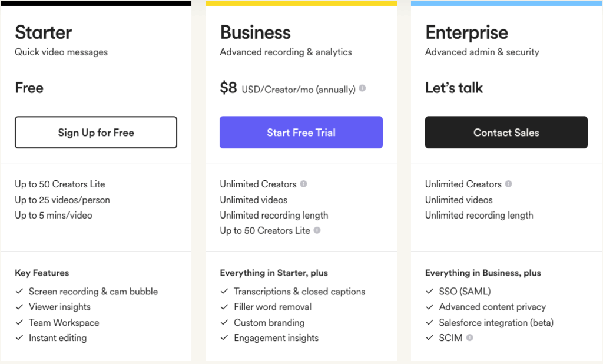The width and height of the screenshot is (603, 364).
Task: Click Custom branding feature text
Action: 269,322
